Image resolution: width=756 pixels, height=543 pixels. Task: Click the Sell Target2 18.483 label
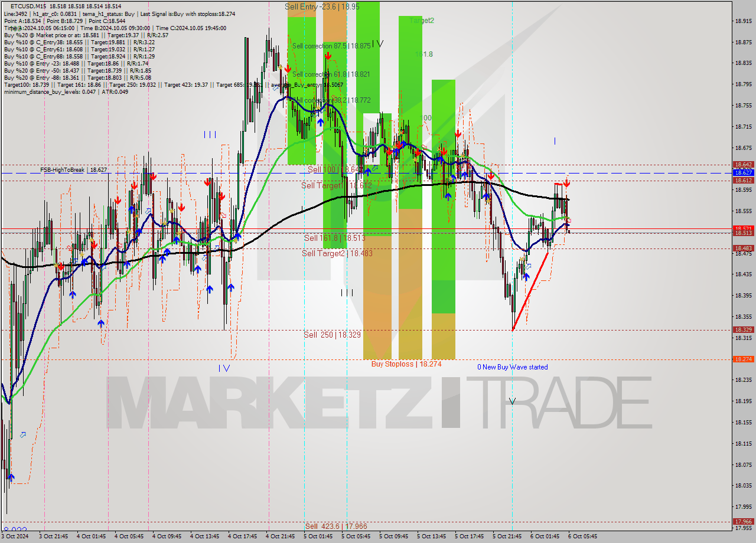point(337,253)
